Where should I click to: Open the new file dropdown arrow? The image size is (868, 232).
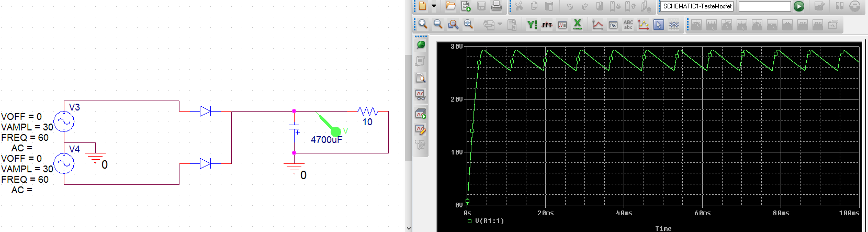(434, 6)
